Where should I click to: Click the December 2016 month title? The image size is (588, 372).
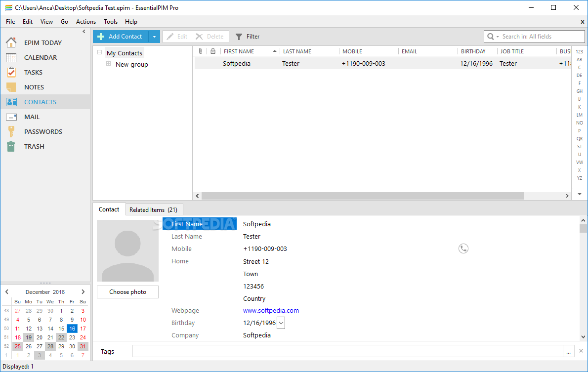click(45, 292)
